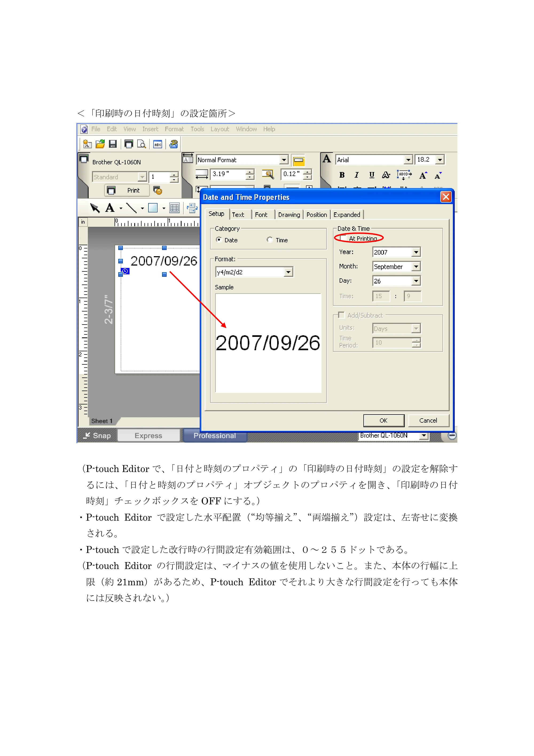Select the rectangle shape tool
The width and height of the screenshot is (534, 756).
[x=153, y=208]
